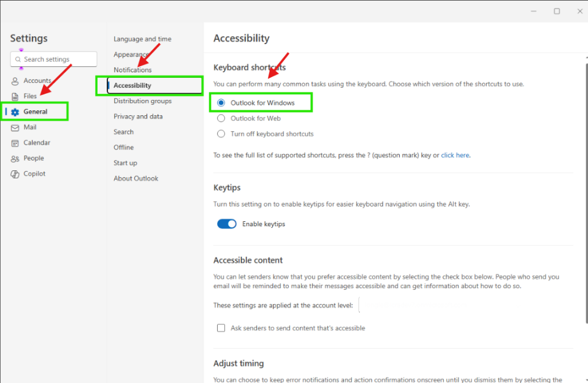Screen dimensions: 588x383
Task: Select the Accessibility settings item
Action: tap(155, 85)
